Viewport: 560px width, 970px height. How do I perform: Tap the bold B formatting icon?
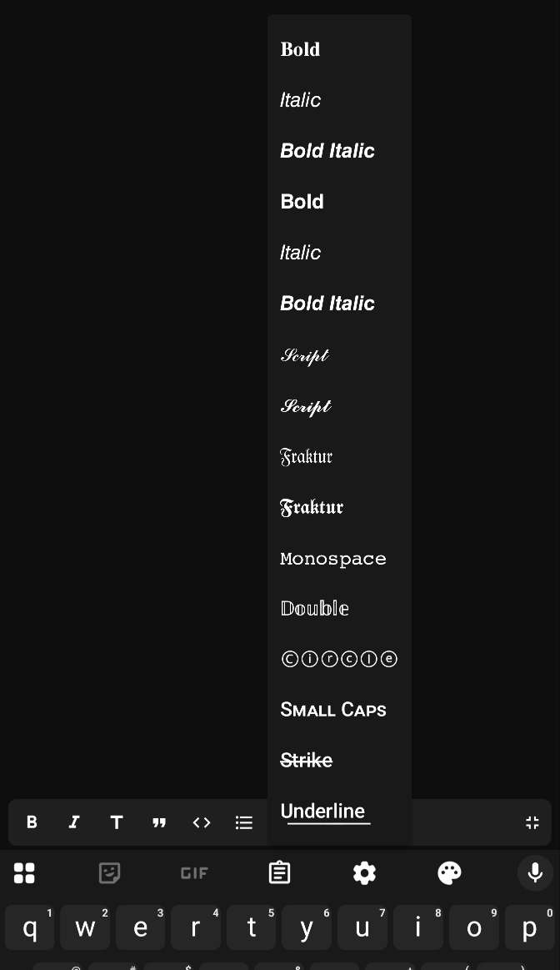(x=32, y=822)
